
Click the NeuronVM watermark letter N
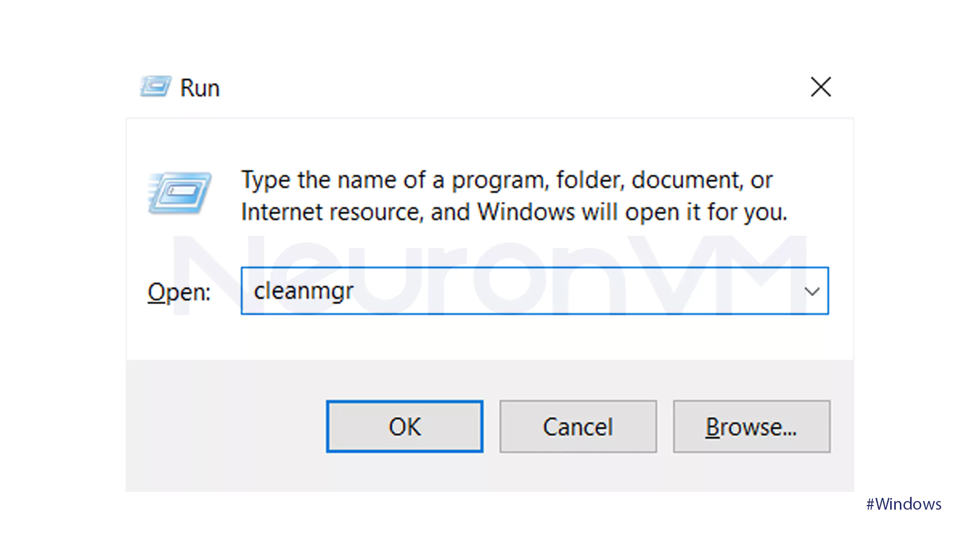tap(204, 275)
